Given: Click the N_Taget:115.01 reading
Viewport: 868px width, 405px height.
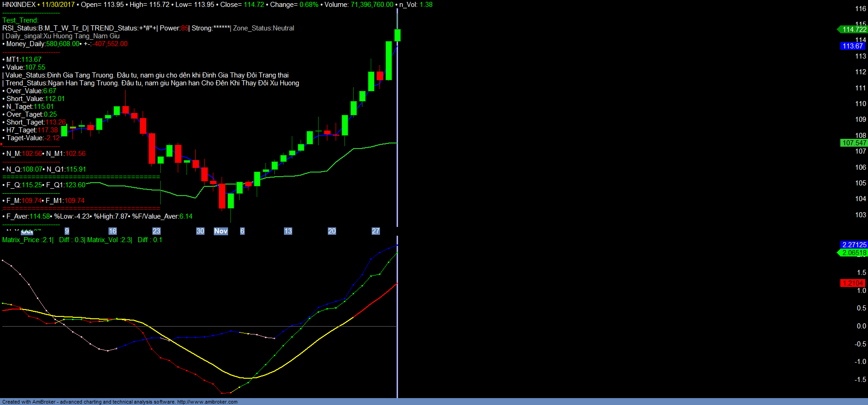Looking at the screenshot, I should (30, 107).
